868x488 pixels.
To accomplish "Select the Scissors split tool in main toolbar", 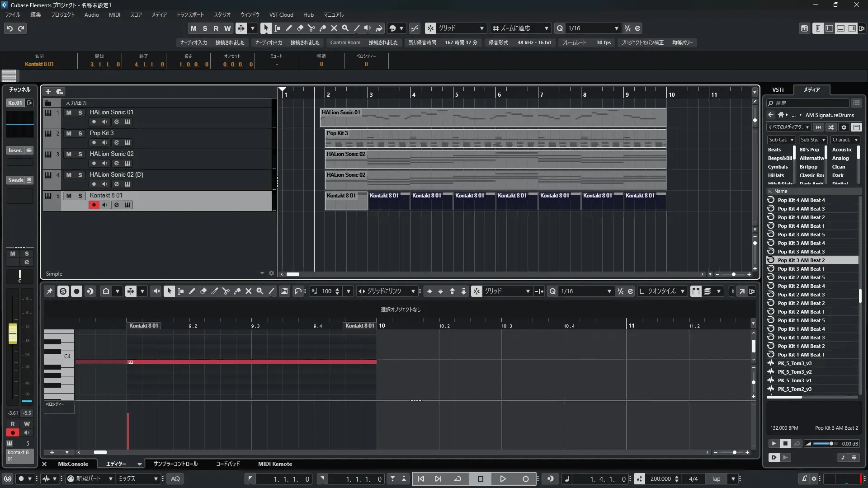I will tap(311, 28).
